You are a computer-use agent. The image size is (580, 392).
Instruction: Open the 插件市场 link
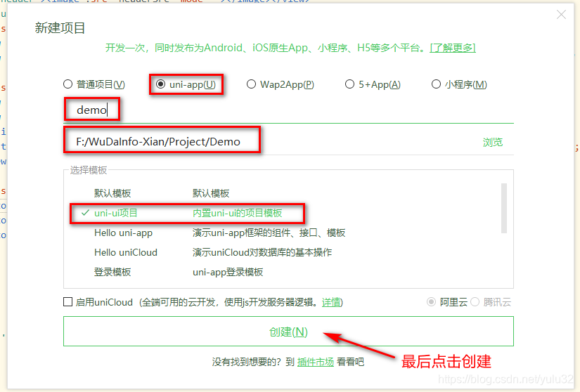(316, 362)
